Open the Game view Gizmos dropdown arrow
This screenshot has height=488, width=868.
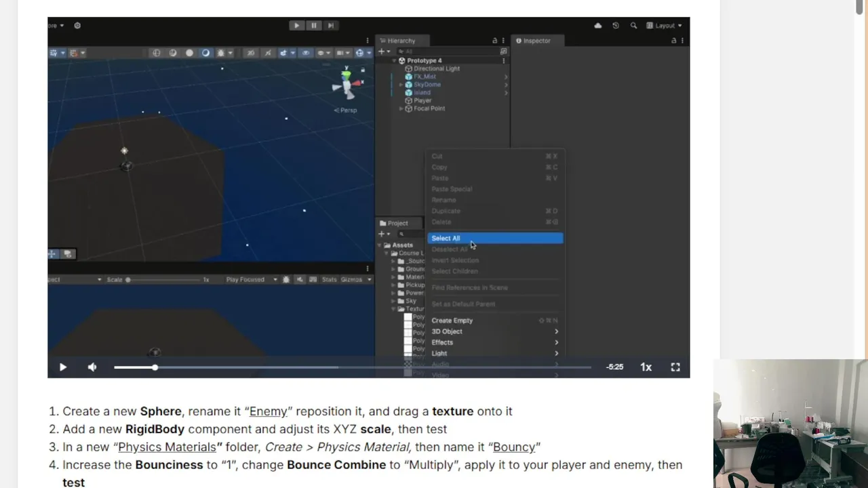tap(369, 279)
